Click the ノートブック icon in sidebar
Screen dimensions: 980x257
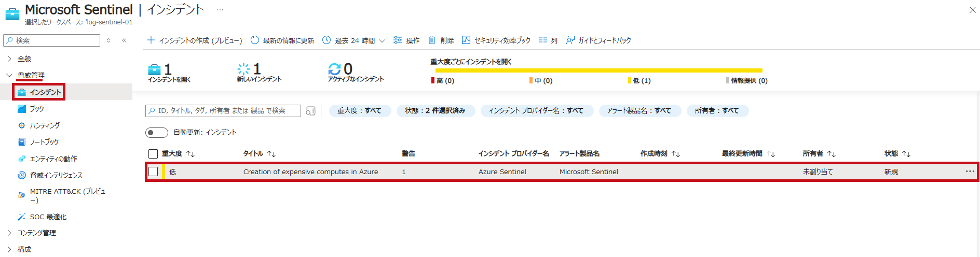[x=21, y=142]
